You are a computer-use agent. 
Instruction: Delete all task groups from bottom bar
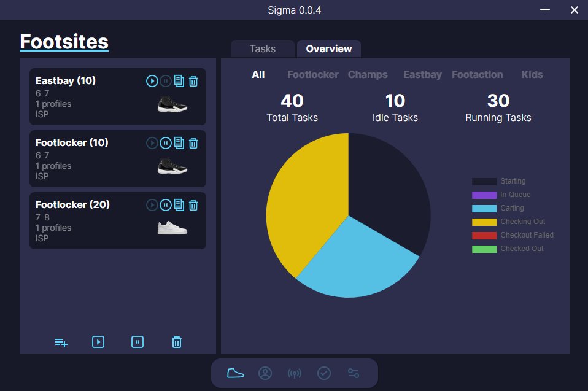click(x=177, y=342)
